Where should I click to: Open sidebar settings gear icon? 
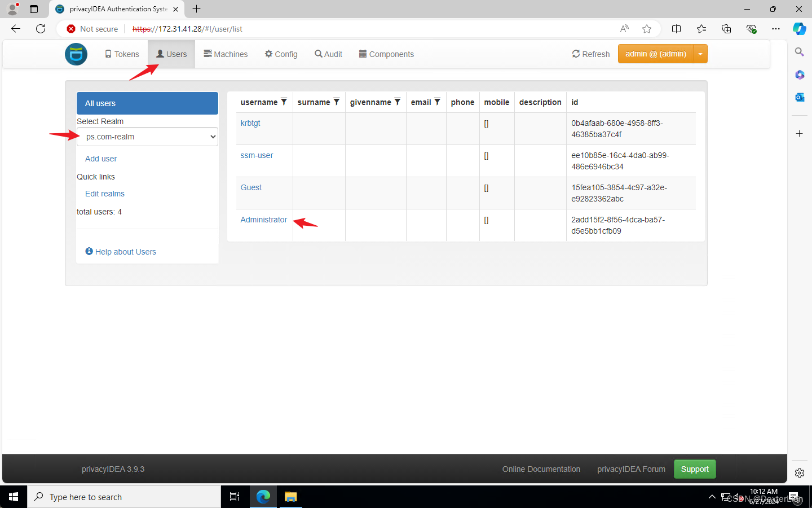click(x=800, y=473)
